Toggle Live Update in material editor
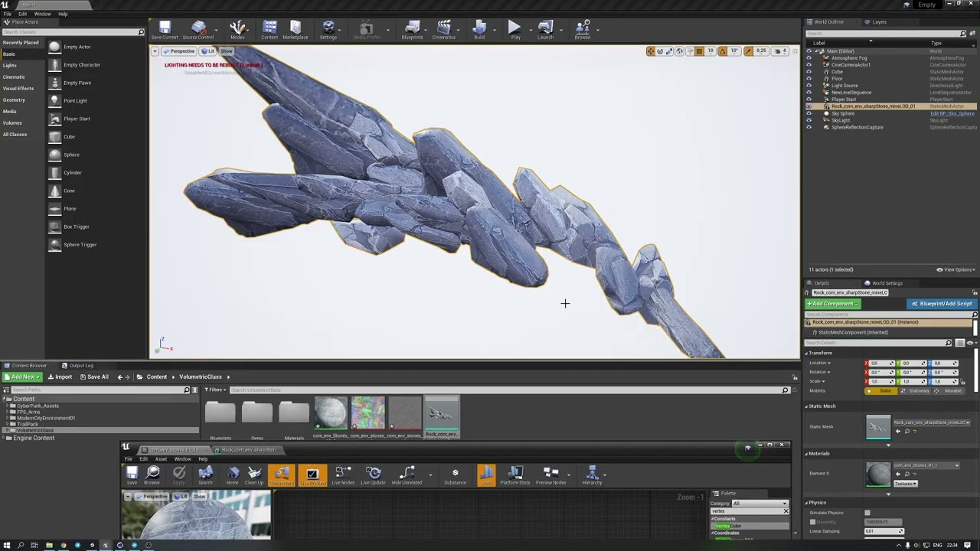This screenshot has height=551, width=980. pos(373,475)
